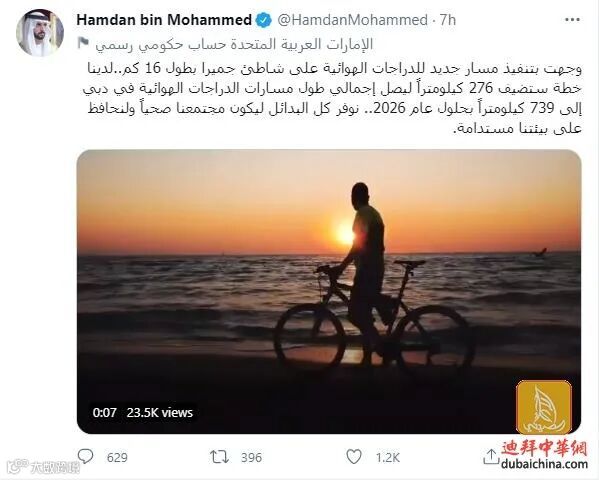
Task: Click the 1.2K likes count
Action: (x=387, y=457)
